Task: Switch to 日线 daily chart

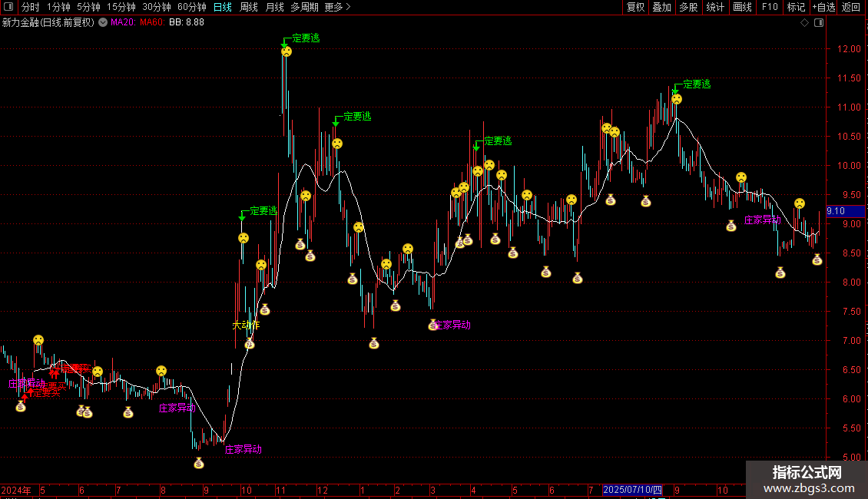Action: (x=223, y=7)
